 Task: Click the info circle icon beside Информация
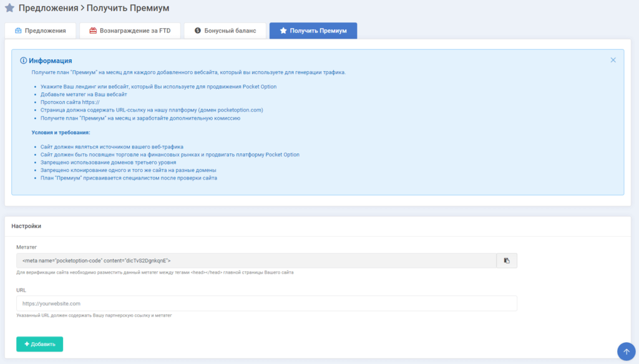click(24, 61)
